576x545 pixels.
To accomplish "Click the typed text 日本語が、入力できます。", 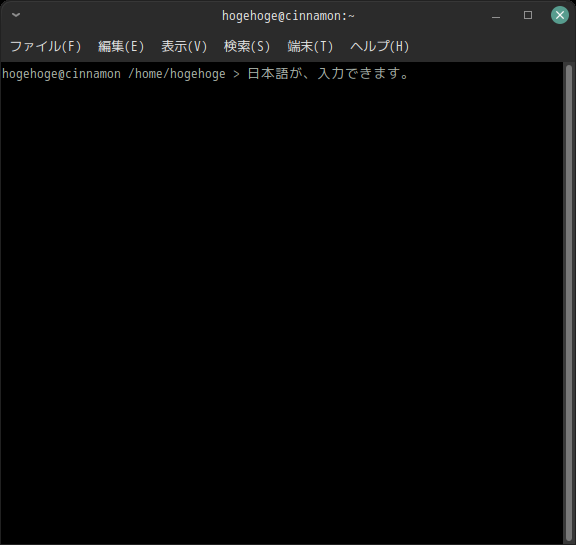I will (x=328, y=73).
